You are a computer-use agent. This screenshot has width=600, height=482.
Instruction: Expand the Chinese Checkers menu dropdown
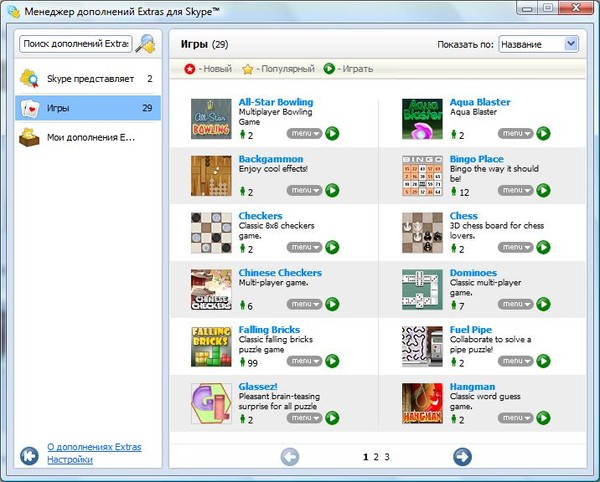[x=305, y=304]
